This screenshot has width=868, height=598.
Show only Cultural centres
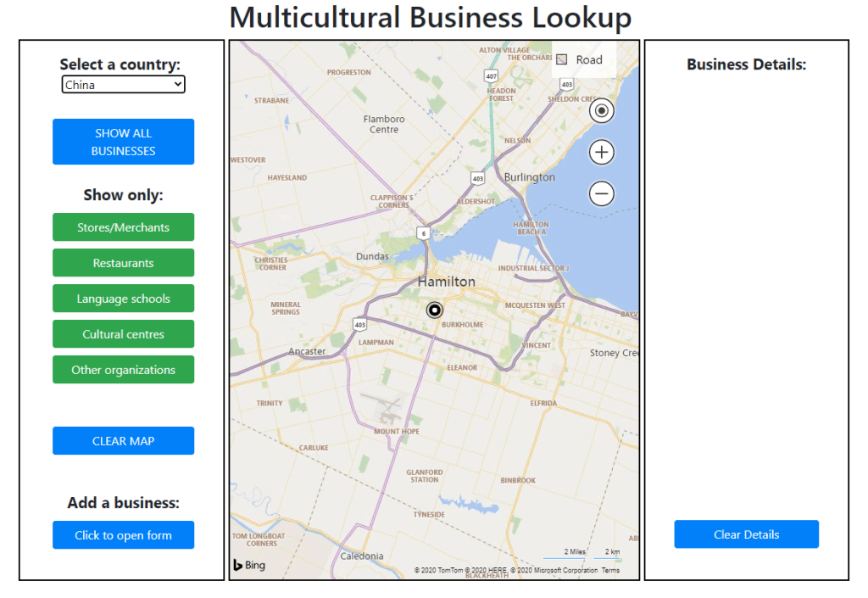[x=124, y=334]
